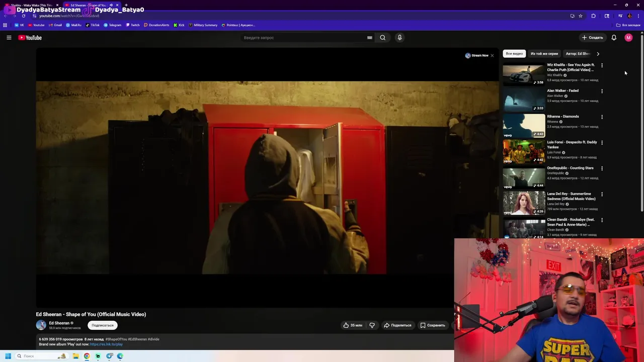Open options for Luis Fonsi Despacito
This screenshot has width=644, height=362.
point(602,142)
